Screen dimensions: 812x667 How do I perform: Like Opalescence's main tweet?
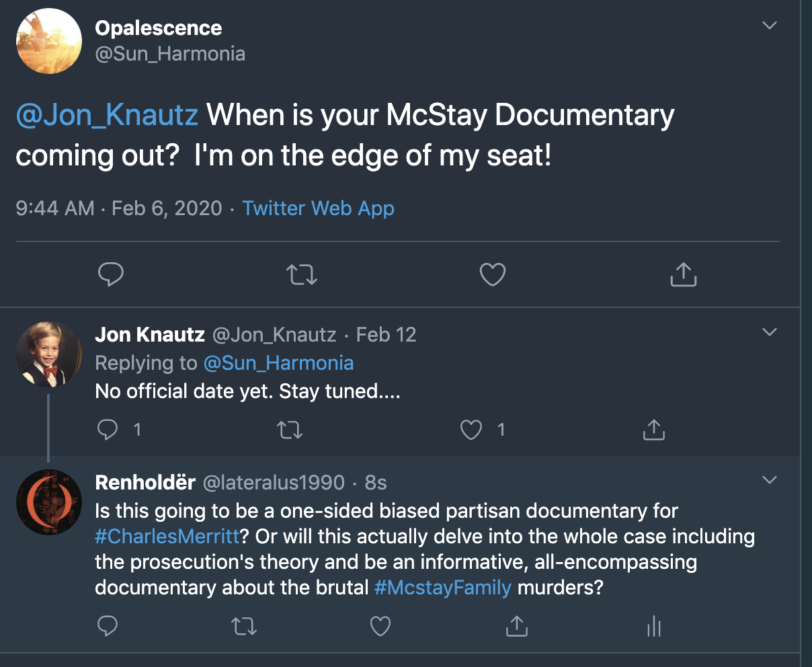492,274
